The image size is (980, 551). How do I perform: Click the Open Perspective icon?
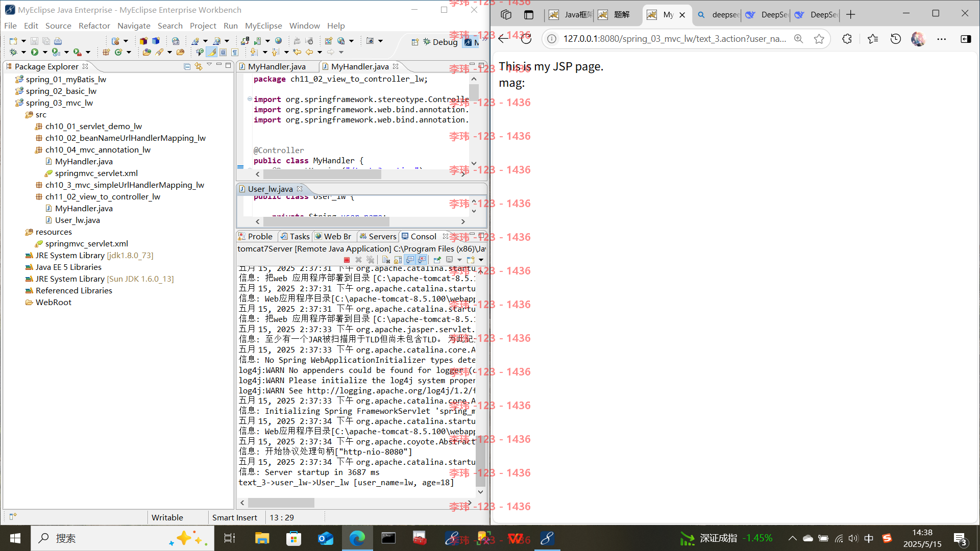tap(415, 42)
